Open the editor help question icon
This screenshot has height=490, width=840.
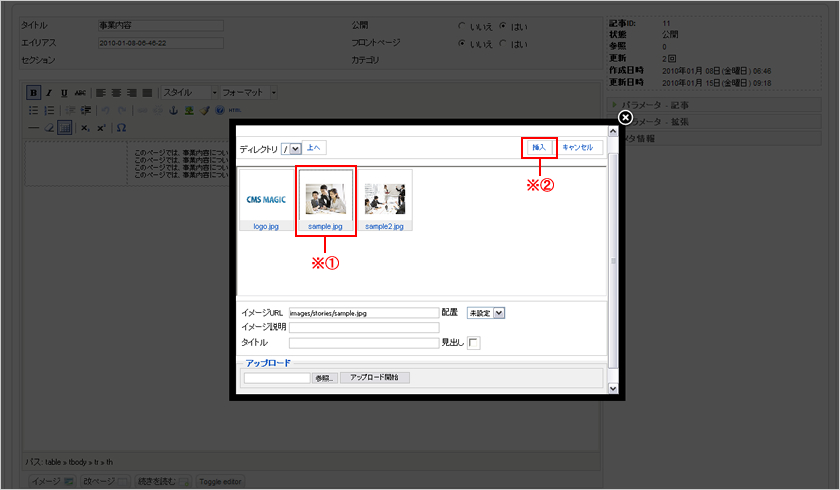coord(220,110)
